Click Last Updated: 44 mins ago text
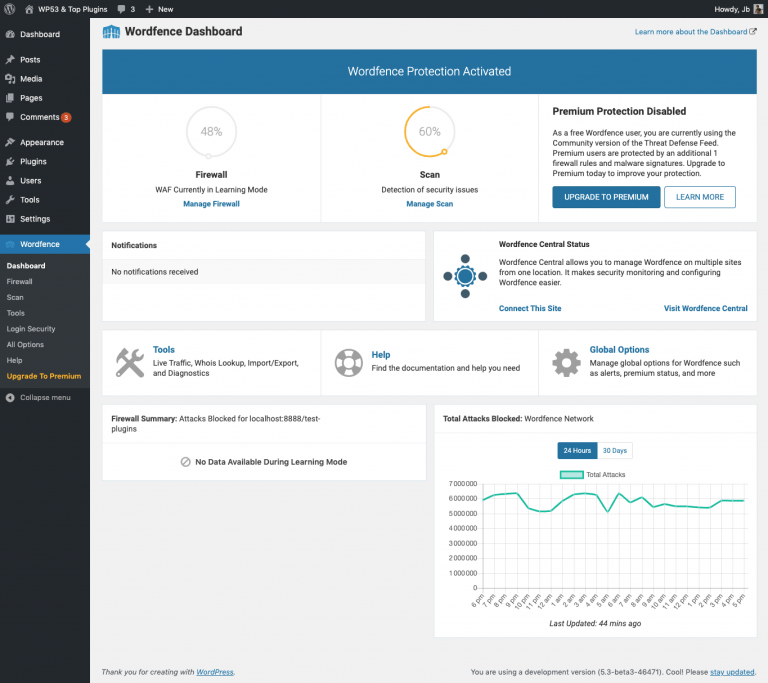Screen dimensions: 768x683 (595, 623)
